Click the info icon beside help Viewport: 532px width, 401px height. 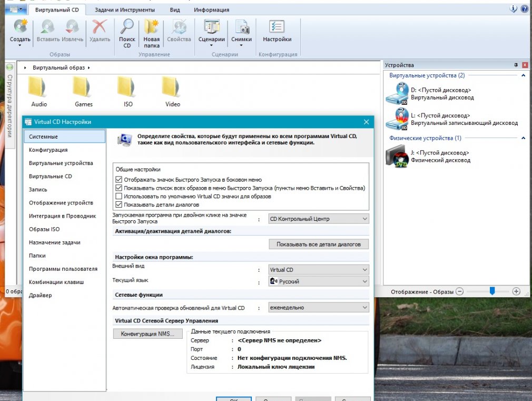click(x=514, y=9)
